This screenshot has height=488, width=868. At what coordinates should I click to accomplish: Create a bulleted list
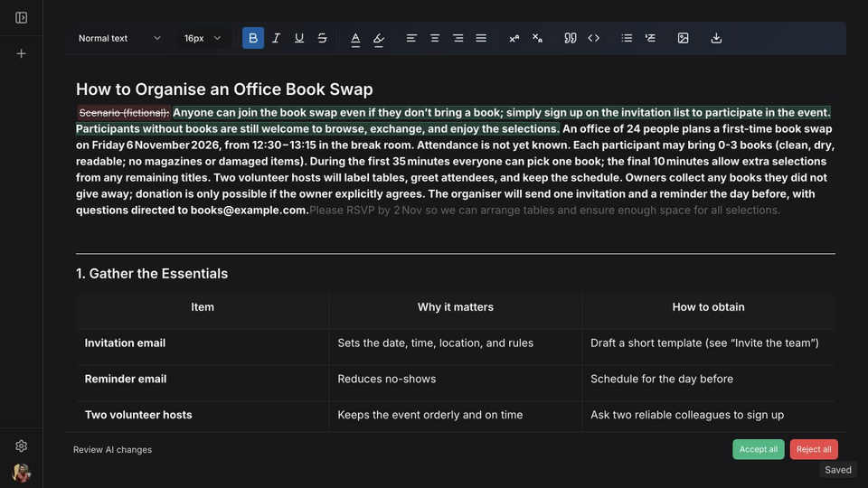coord(627,38)
